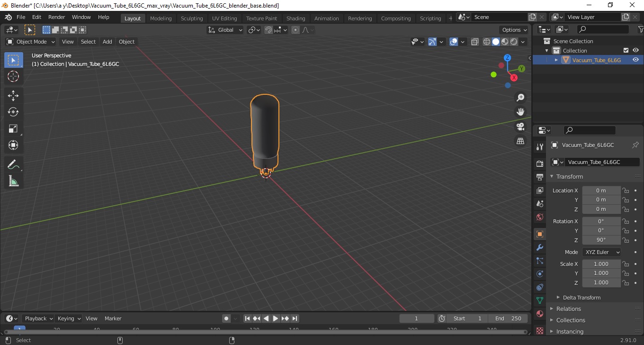644x345 pixels.
Task: Switch to Shading workspace tab
Action: coord(295,18)
